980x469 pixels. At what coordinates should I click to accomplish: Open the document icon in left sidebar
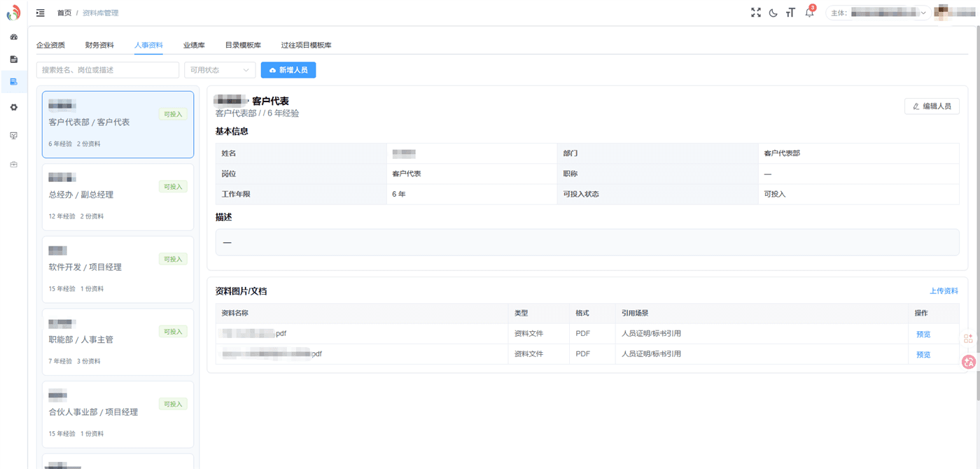tap(13, 59)
